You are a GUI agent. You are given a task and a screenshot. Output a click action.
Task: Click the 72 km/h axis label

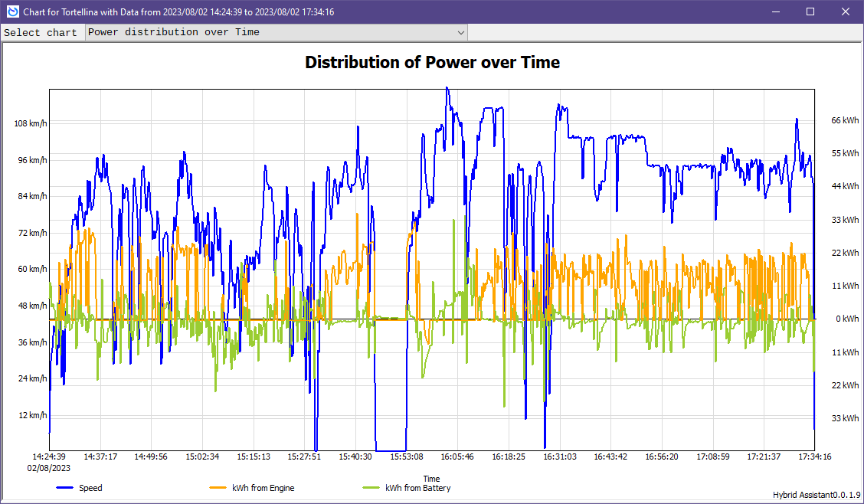point(32,233)
